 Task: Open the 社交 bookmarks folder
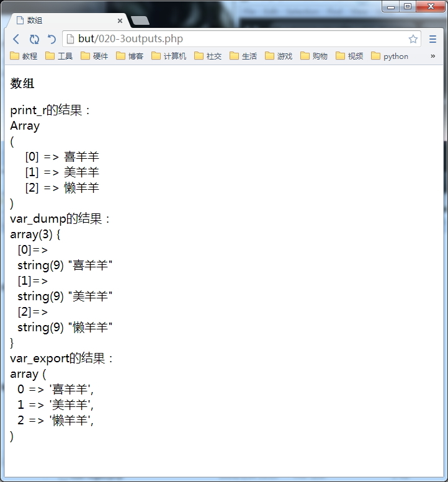[208, 56]
